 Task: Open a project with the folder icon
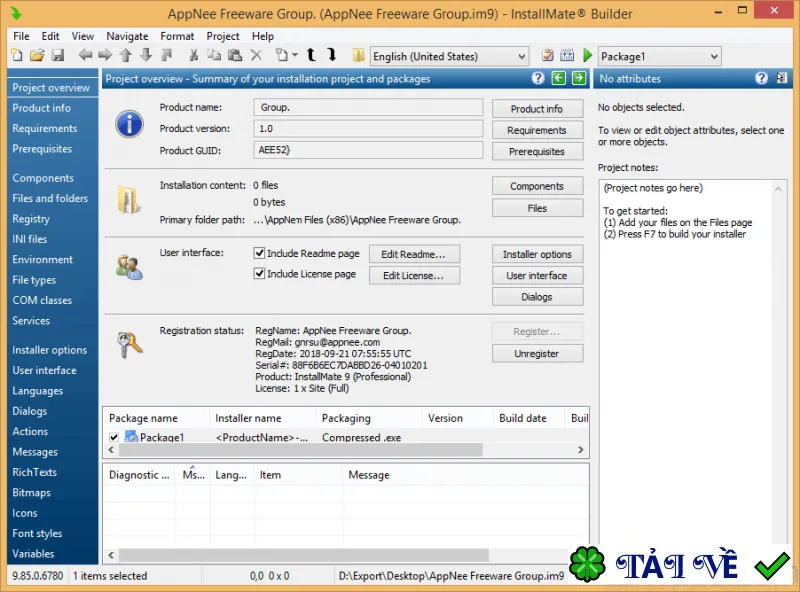coord(37,55)
